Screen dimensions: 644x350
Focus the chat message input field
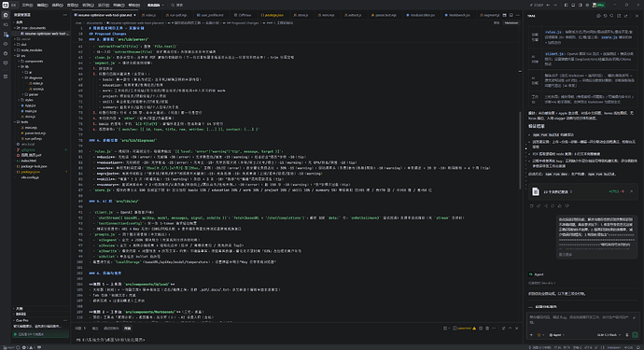(x=579, y=319)
